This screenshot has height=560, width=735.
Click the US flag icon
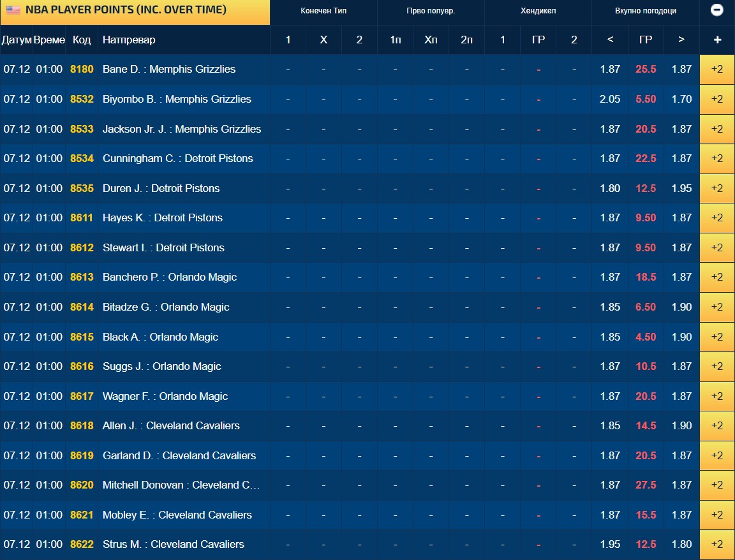pos(13,10)
